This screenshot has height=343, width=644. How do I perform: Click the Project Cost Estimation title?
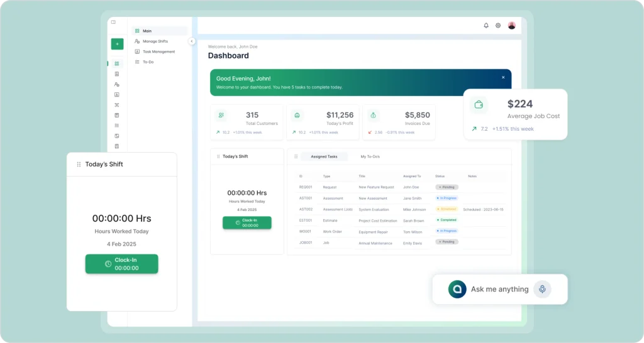pyautogui.click(x=378, y=220)
